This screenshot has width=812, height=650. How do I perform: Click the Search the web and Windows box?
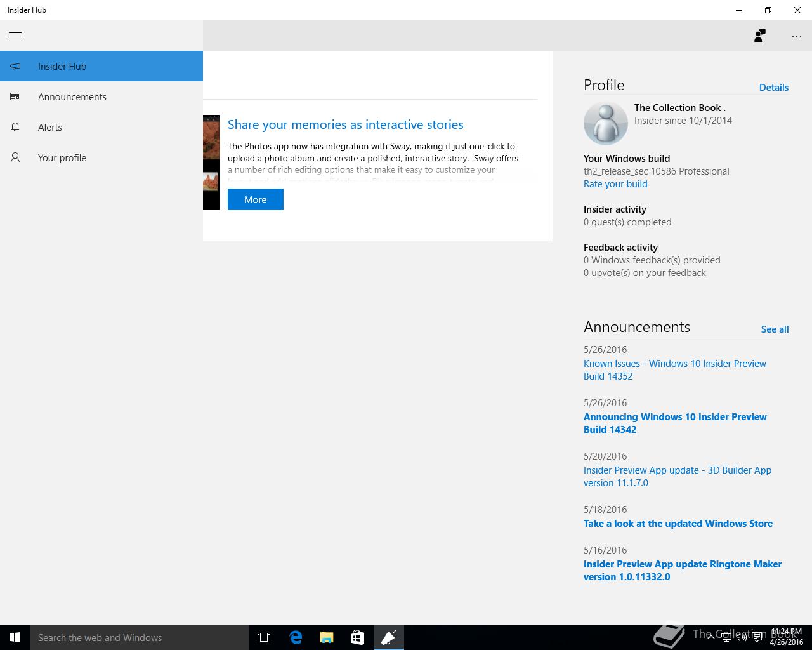click(x=140, y=637)
